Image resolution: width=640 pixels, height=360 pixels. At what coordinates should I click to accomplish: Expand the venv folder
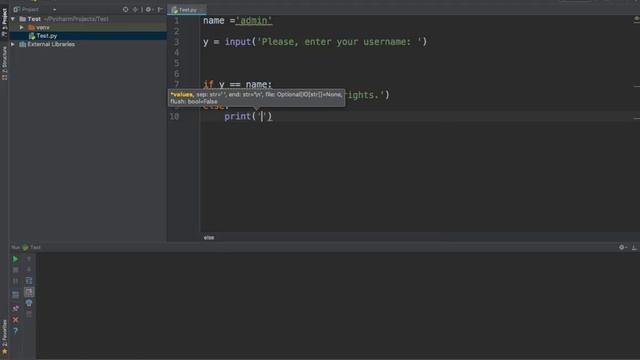tap(22, 27)
